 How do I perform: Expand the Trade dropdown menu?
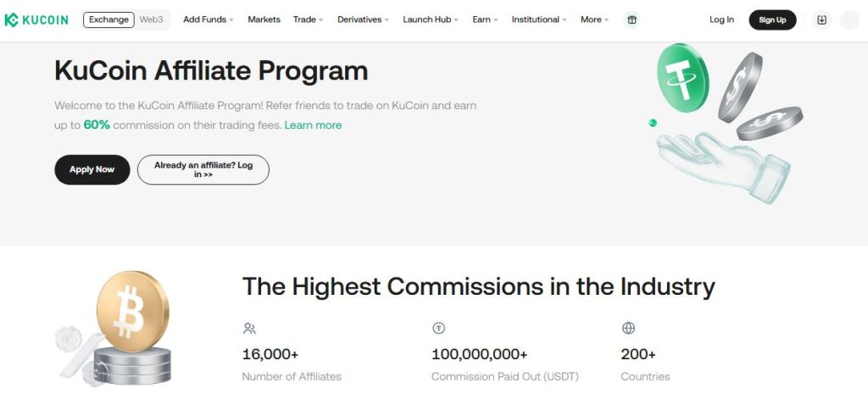click(x=308, y=19)
